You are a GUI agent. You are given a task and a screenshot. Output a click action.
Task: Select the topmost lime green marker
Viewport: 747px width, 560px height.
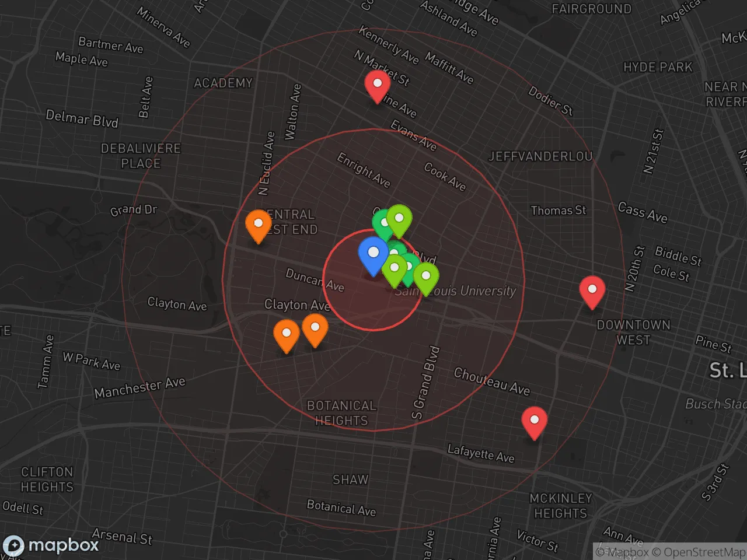coord(400,219)
